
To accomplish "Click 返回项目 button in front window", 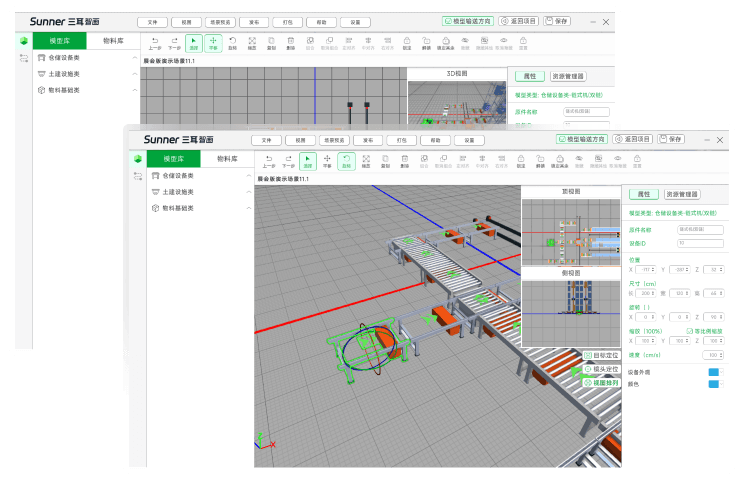I will tap(632, 140).
